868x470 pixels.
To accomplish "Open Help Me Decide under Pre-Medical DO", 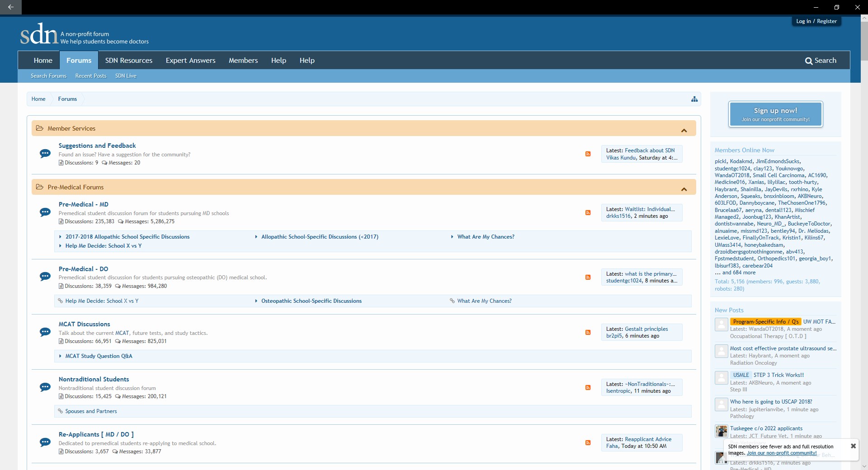I will pos(102,301).
